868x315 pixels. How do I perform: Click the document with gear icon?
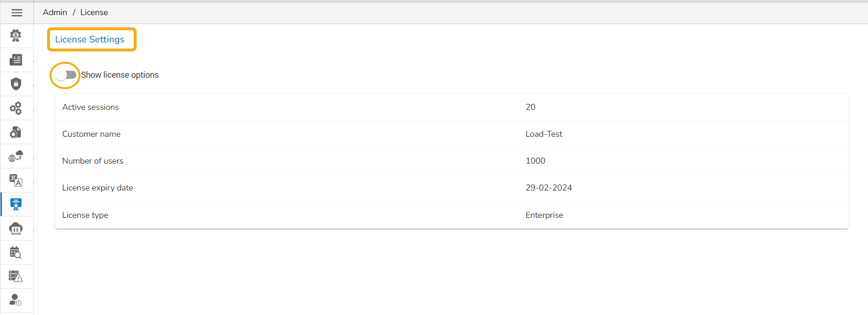pos(16,132)
